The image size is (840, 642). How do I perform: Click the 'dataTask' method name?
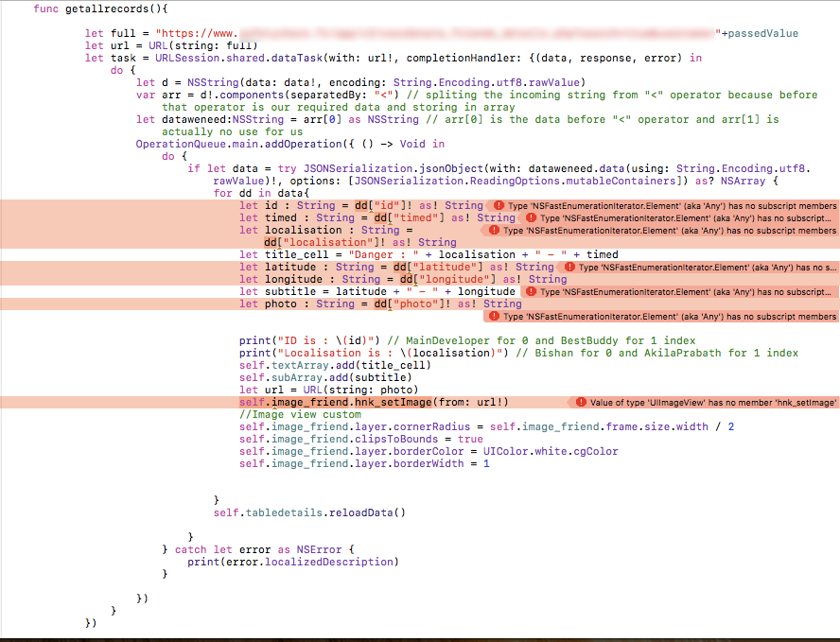[297, 58]
